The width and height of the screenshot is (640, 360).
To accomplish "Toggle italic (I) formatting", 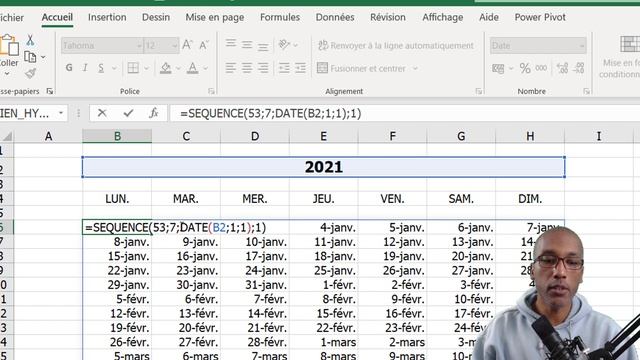I will tap(85, 68).
